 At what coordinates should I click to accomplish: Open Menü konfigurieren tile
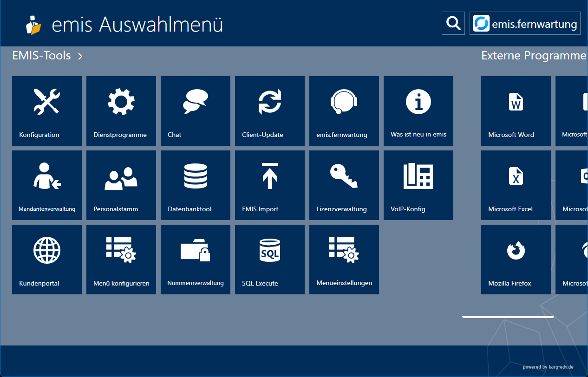click(x=121, y=260)
